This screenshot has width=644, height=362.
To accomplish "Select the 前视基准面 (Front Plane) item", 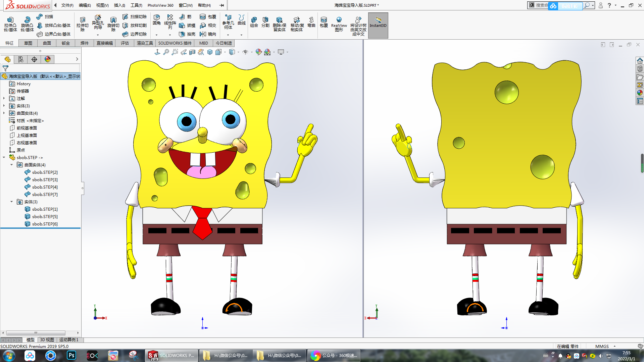I will 23,128.
